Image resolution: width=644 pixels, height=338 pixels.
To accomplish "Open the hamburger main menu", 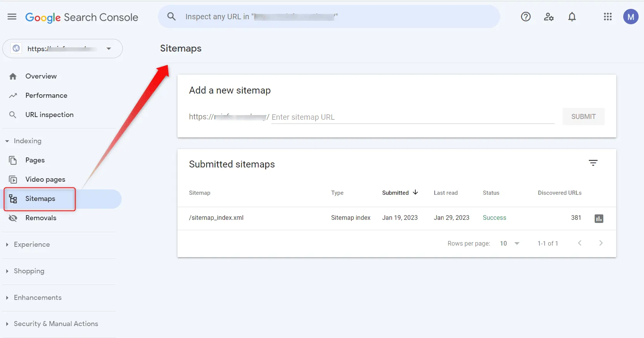I will 12,17.
